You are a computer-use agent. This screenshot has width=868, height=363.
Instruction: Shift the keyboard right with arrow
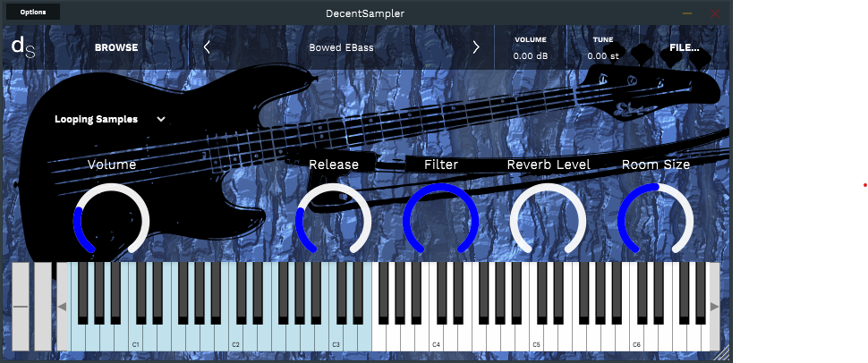(x=715, y=307)
